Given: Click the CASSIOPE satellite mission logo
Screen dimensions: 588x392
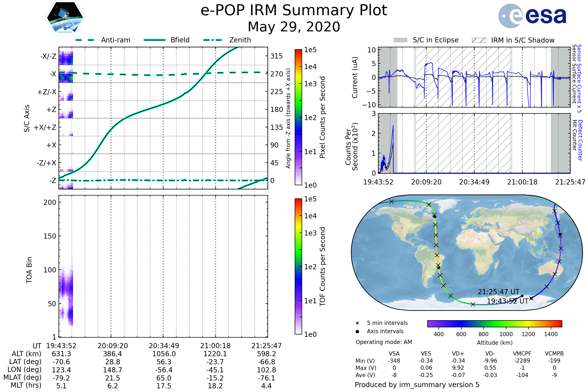Looking at the screenshot, I should coord(65,18).
